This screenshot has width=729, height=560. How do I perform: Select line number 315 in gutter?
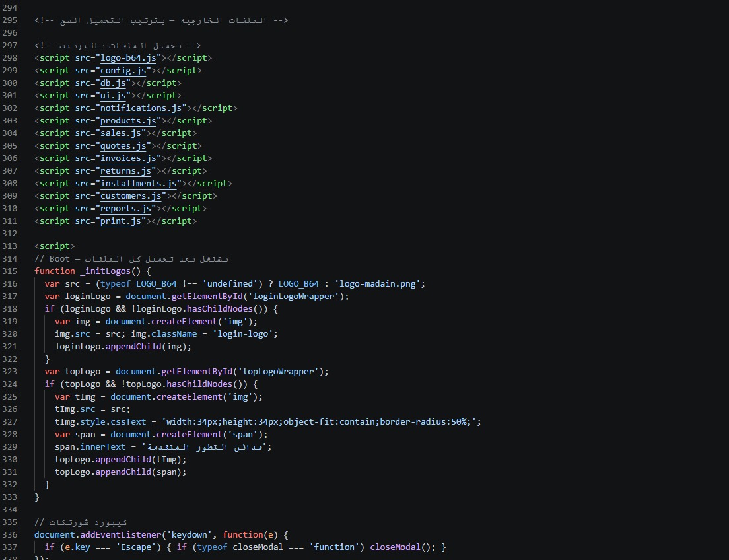pyautogui.click(x=10, y=271)
